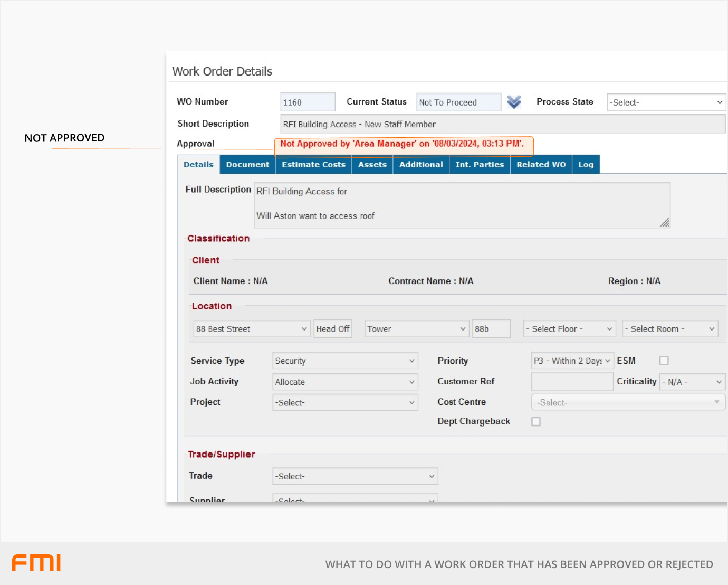This screenshot has height=585, width=728.
Task: Open the Process State dropdown
Action: click(x=666, y=102)
